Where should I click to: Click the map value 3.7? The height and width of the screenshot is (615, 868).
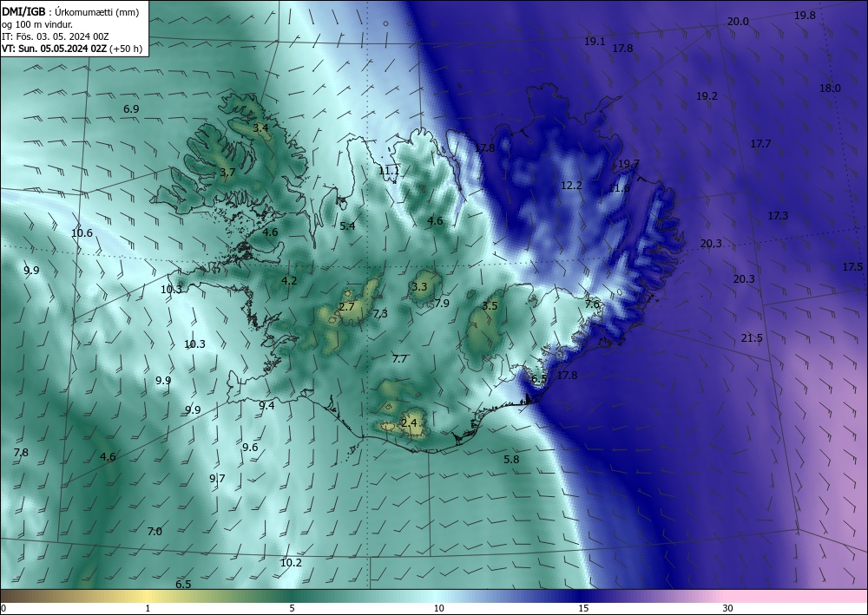[x=227, y=173]
